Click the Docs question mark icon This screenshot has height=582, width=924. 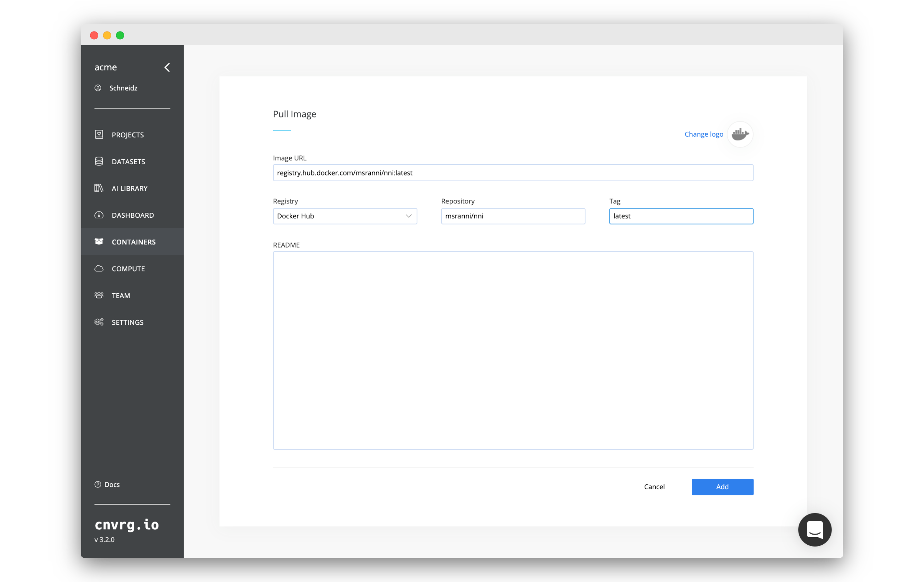point(98,484)
